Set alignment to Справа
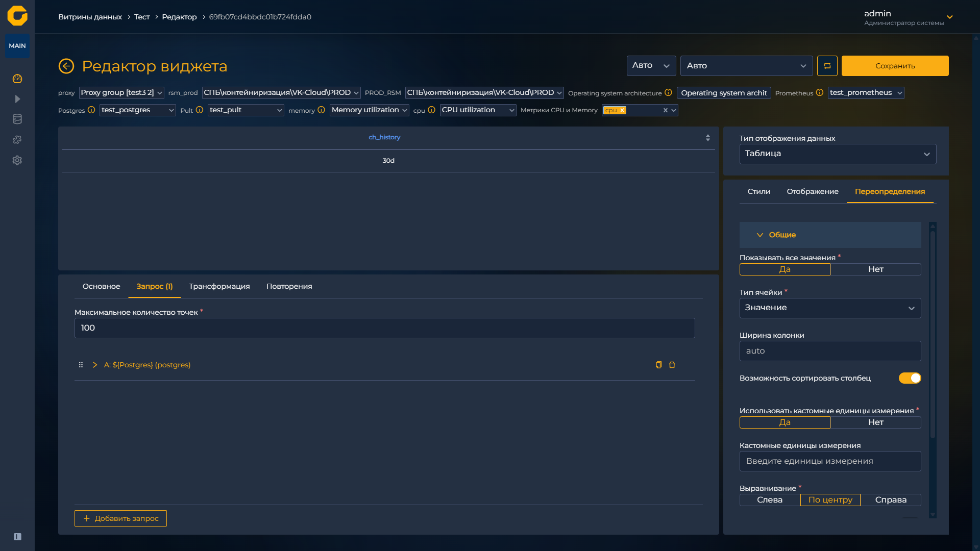 891,500
